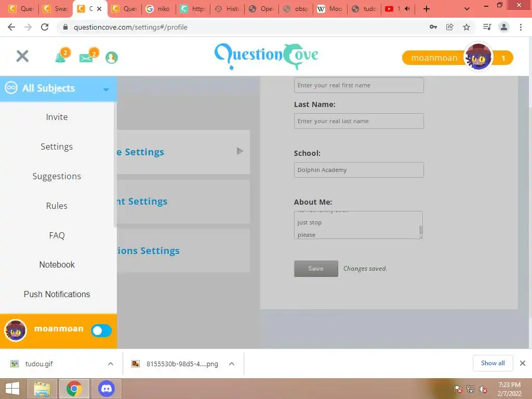Open FAQ in the side menu
Viewport: 532px width, 399px height.
click(x=57, y=235)
